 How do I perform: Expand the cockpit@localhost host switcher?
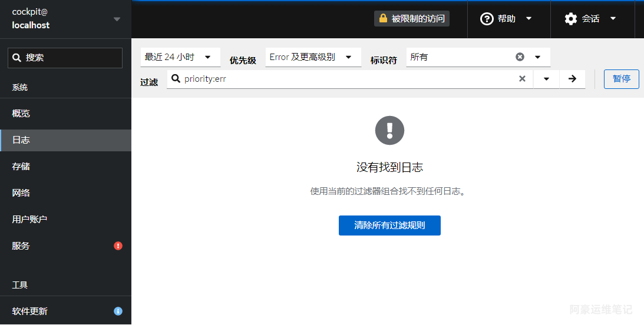117,19
